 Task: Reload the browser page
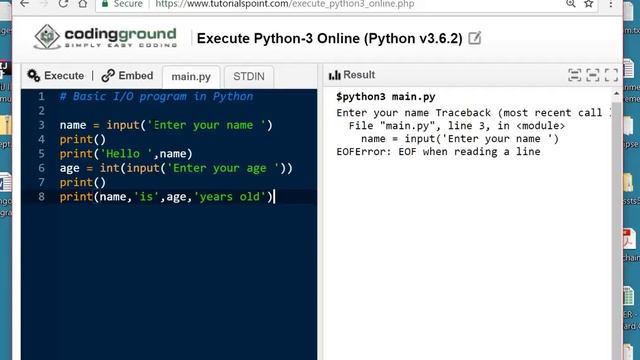pos(63,4)
